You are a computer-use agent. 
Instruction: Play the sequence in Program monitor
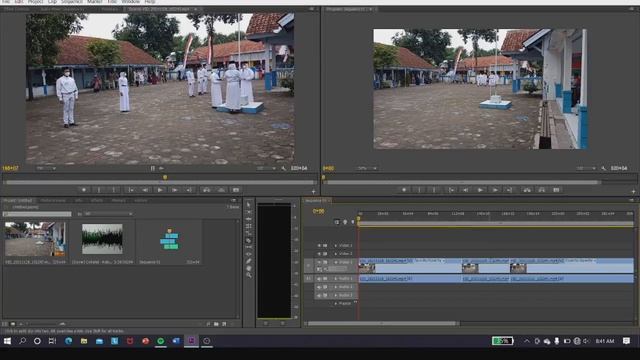(480, 190)
